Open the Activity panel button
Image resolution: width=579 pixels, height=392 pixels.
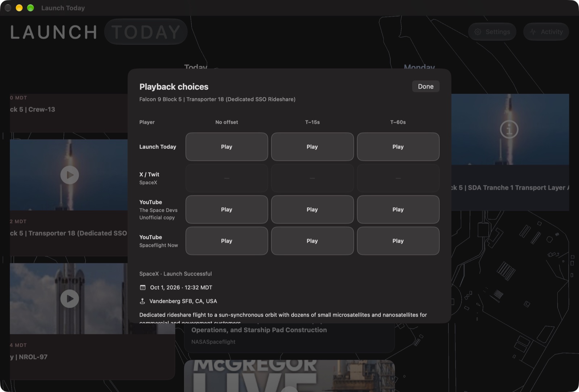(546, 32)
